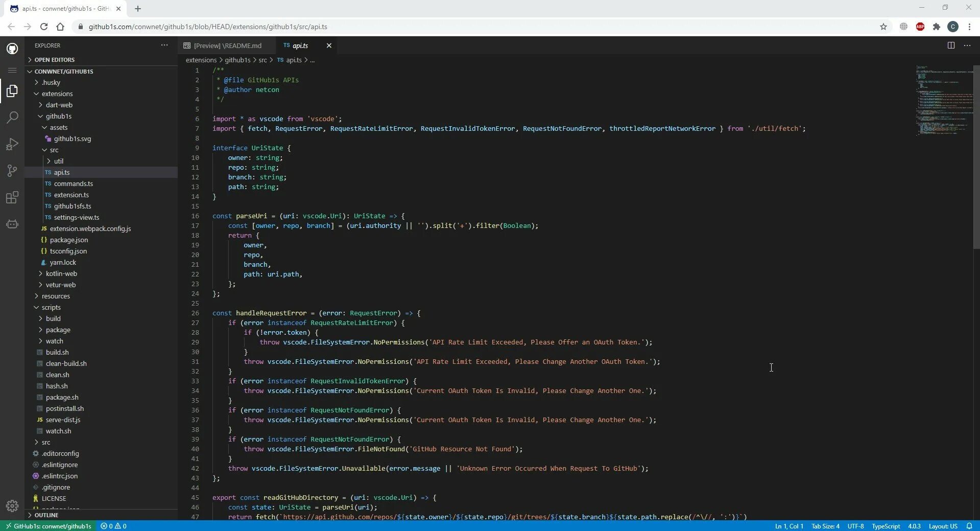Image resolution: width=980 pixels, height=531 pixels.
Task: Open build.sh script file
Action: [x=101, y=352]
